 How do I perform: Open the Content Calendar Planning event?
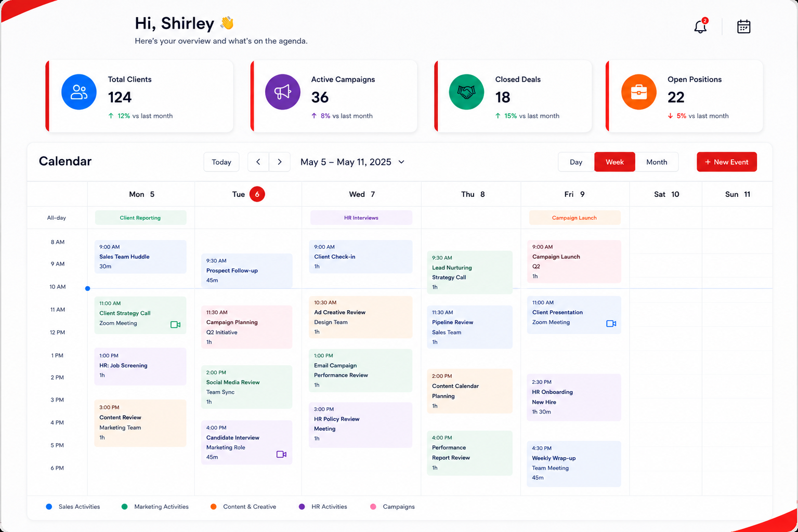point(470,391)
